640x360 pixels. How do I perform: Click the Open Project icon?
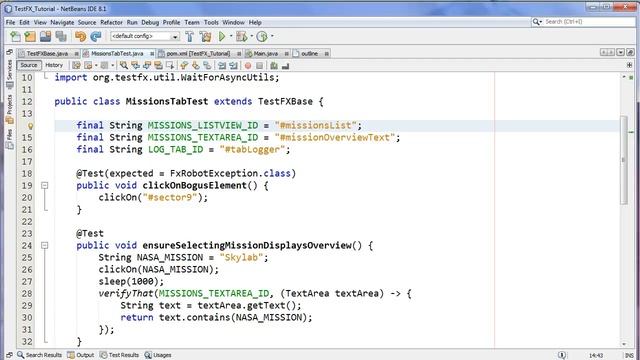coord(45,36)
